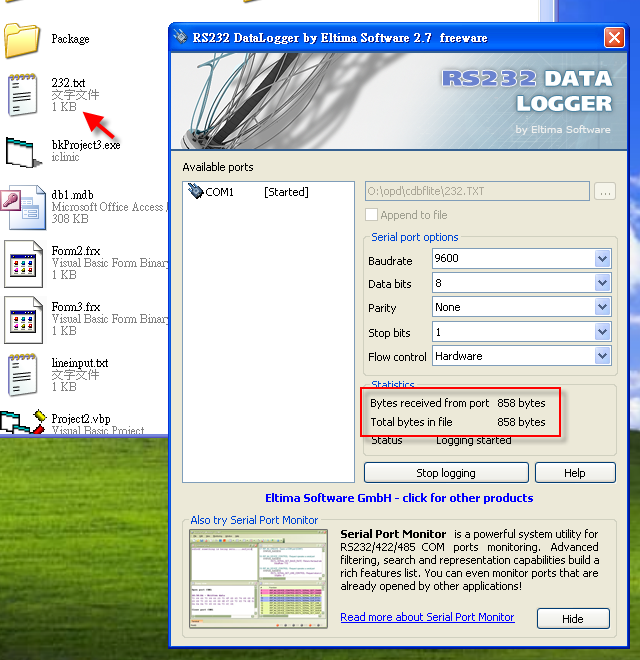Click the Total bytes in file value

(x=521, y=422)
